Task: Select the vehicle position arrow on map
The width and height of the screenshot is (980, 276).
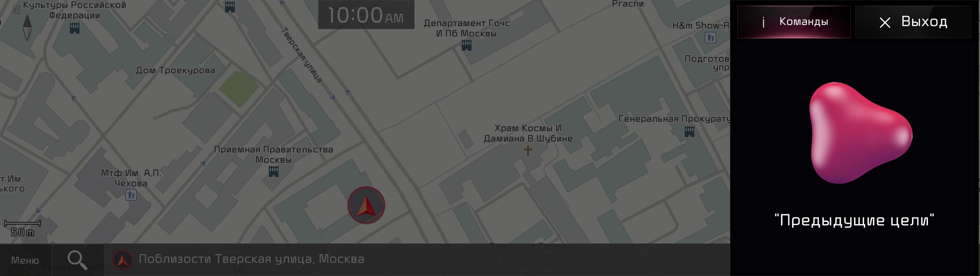Action: [x=366, y=205]
